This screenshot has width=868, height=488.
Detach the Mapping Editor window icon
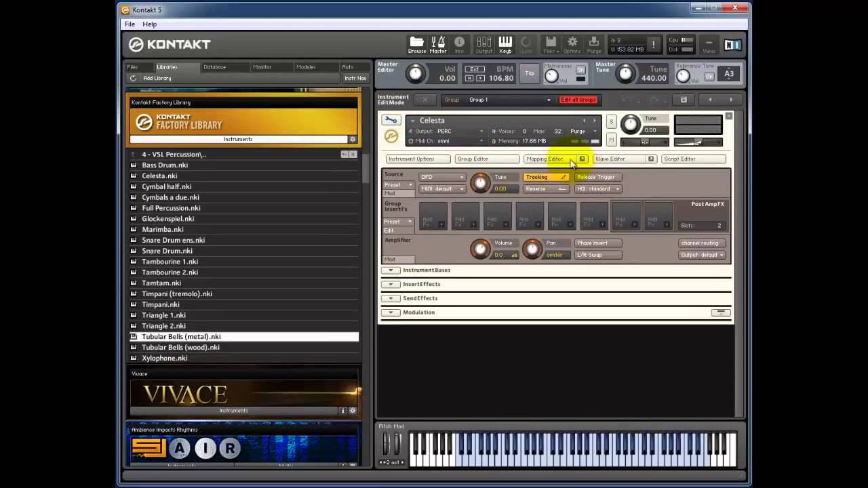(582, 159)
